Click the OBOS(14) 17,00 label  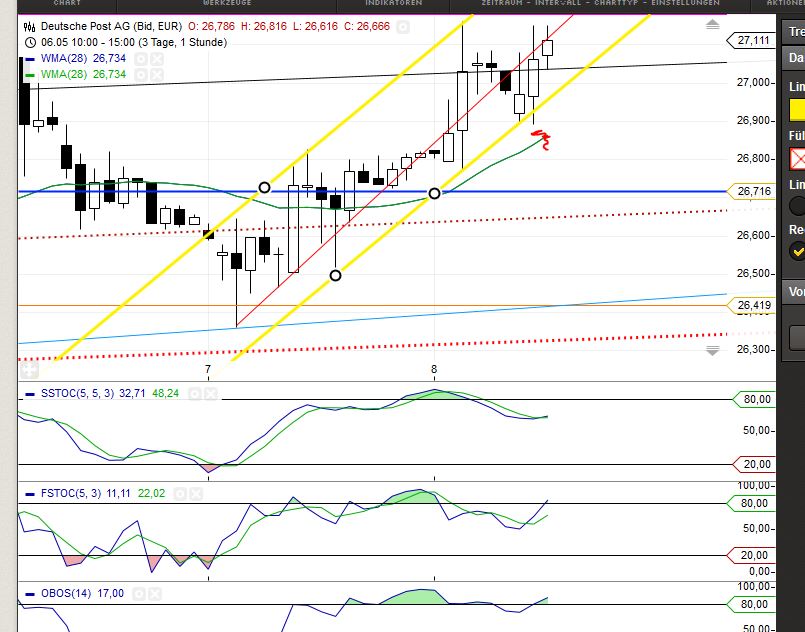tap(82, 594)
